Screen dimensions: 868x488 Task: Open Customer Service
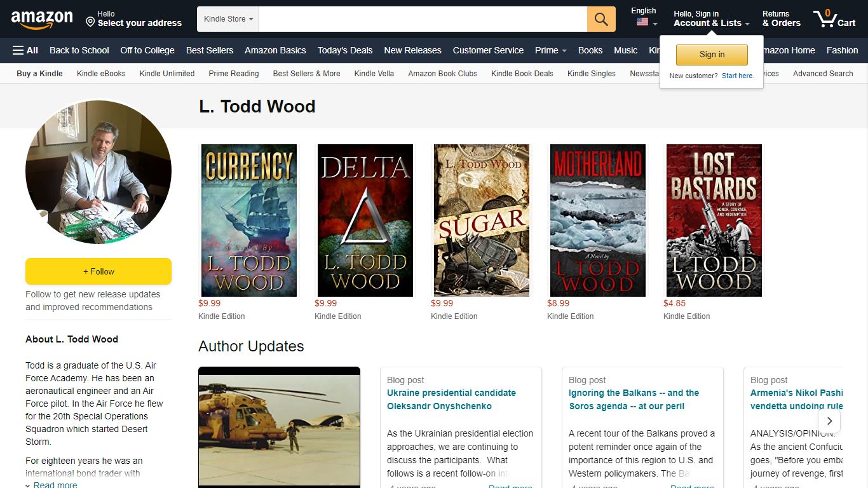click(488, 50)
